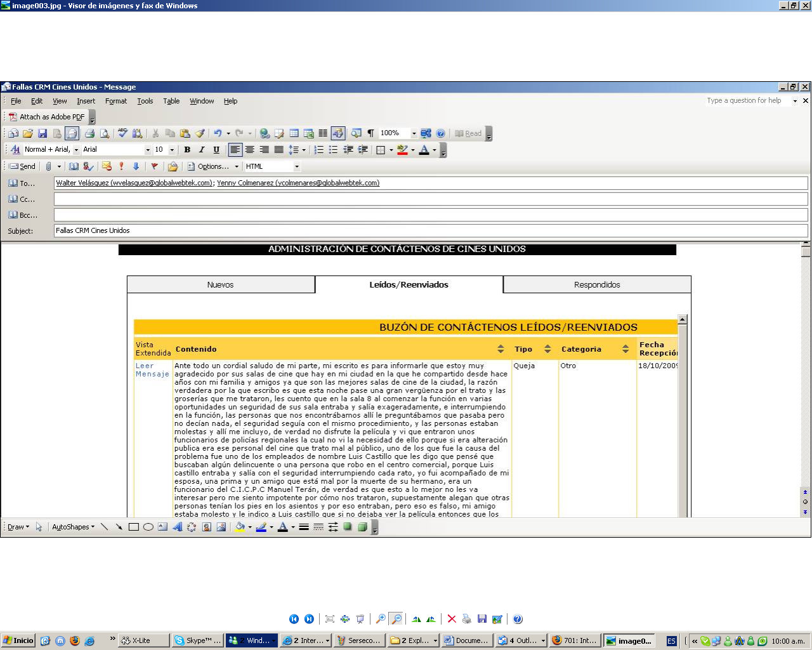Open the Insert menu
This screenshot has width=812, height=650.
(x=86, y=101)
